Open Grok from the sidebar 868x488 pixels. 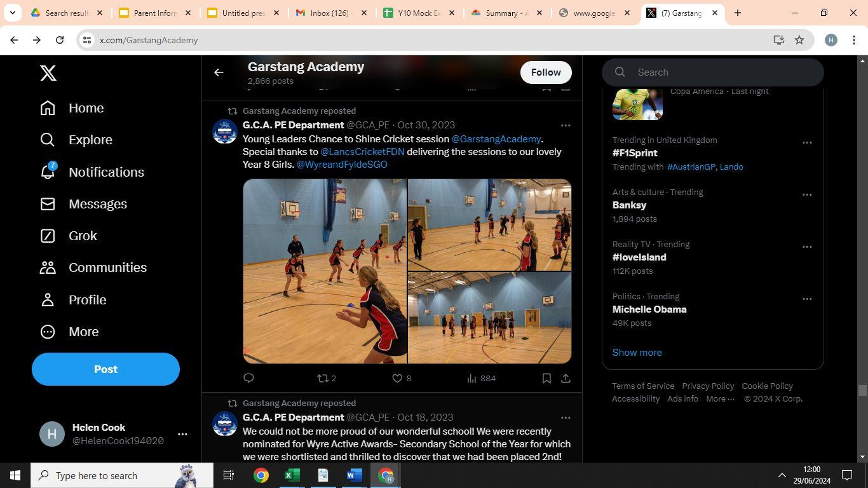69,236
